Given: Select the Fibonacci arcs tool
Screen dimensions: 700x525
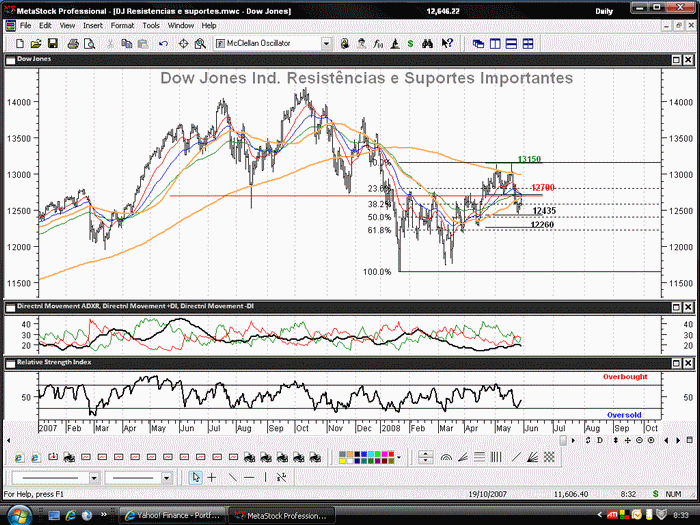Looking at the screenshot, I should click(x=446, y=457).
